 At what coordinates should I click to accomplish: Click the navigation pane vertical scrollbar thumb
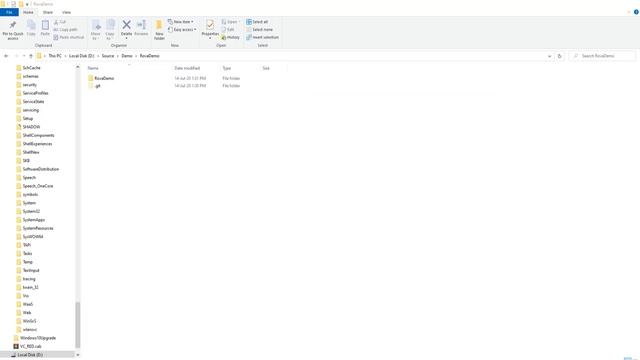click(x=78, y=325)
